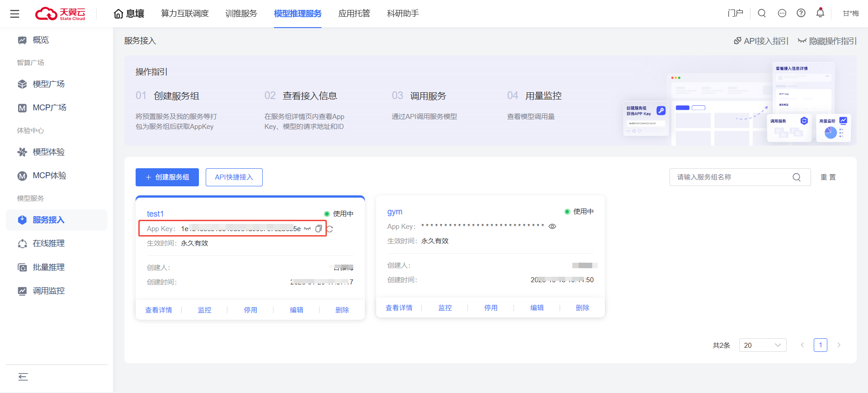Toggle 隐藏操作指引 to hide the guide
Screen dimensions: 868x393
tap(827, 41)
